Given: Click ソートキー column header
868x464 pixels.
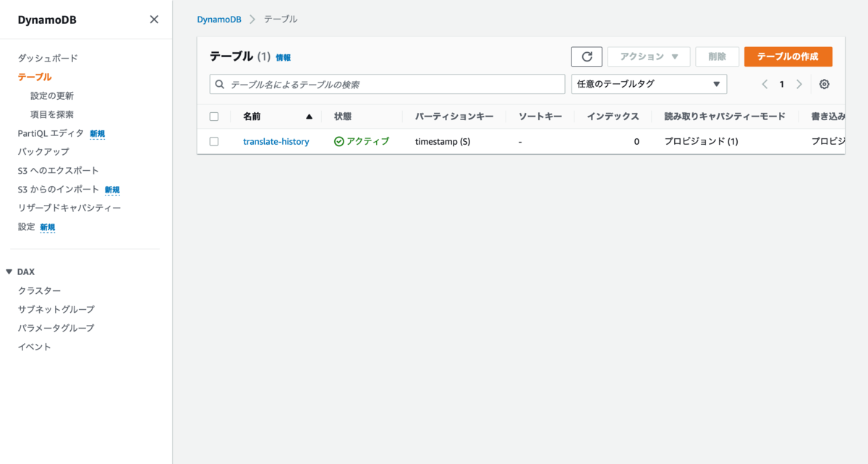Looking at the screenshot, I should (x=540, y=117).
